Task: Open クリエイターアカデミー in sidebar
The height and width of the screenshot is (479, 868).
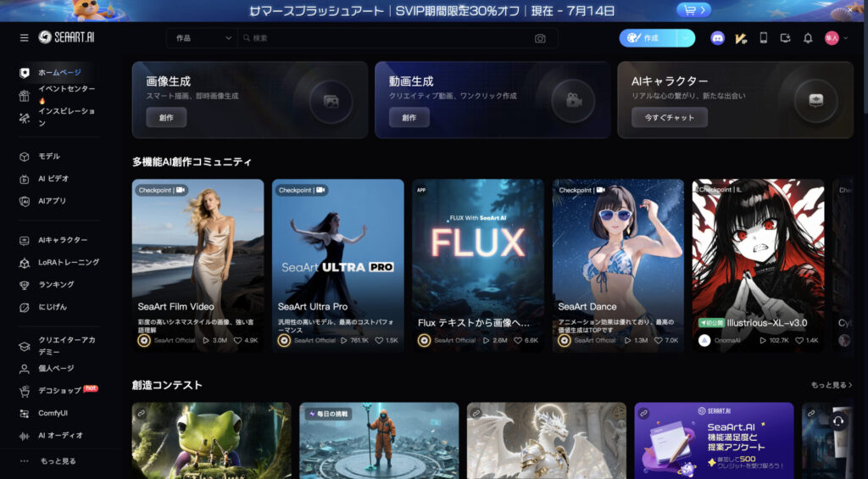Action: pos(58,346)
